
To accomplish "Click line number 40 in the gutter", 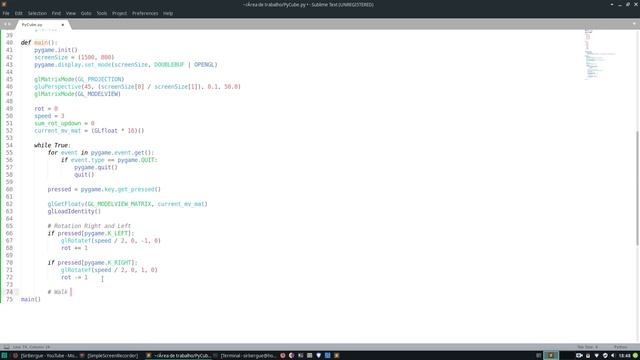I will [9, 42].
